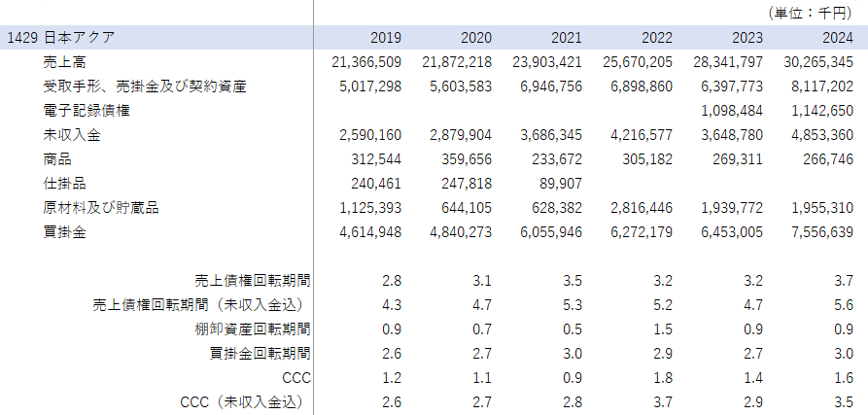Click the 1,098,484 cell for 2023

coord(727,111)
